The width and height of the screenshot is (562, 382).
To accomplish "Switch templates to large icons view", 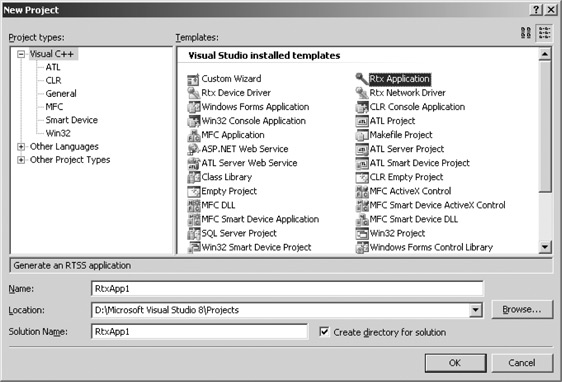I will 526,33.
